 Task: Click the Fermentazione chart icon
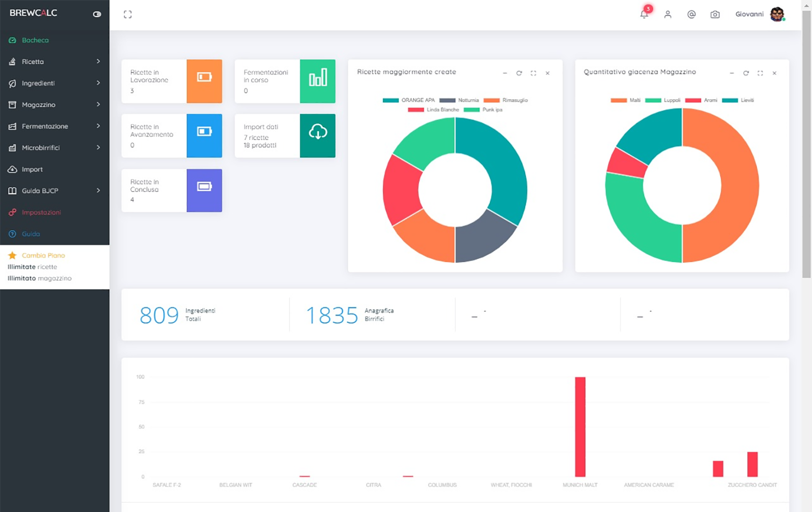tap(12, 126)
